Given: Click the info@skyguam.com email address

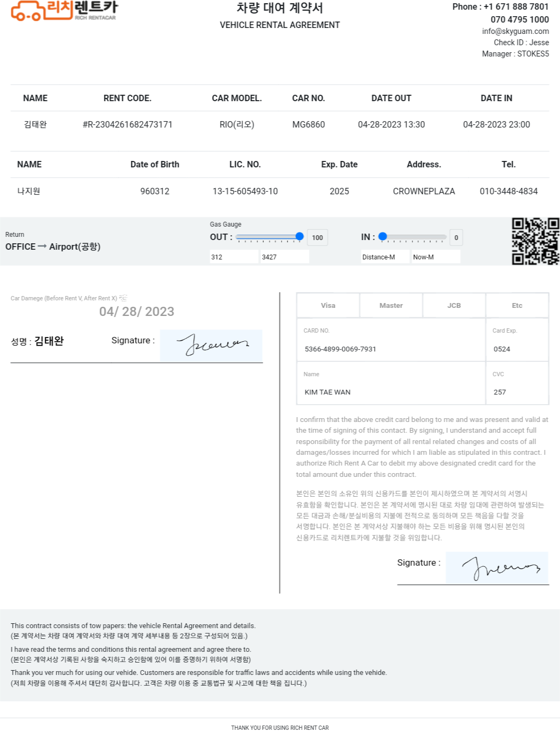Looking at the screenshot, I should 515,31.
